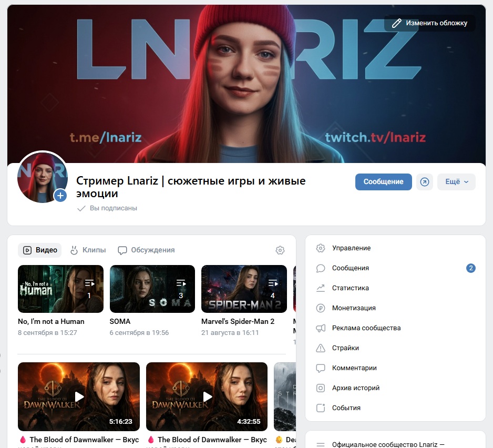Click the Сообщения speech bubble icon
493x448 pixels.
click(321, 268)
